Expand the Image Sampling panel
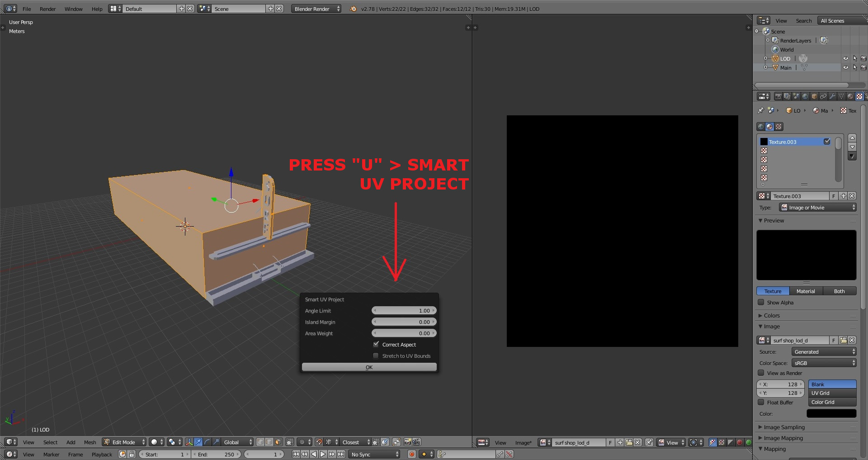Screen dimensions: 868x460 tap(784, 427)
